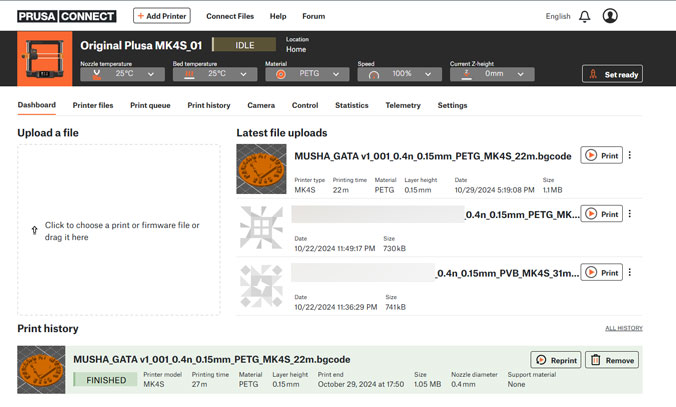This screenshot has height=407, width=676.
Task: Click the upload arrow icon in the drop zone
Action: click(34, 230)
